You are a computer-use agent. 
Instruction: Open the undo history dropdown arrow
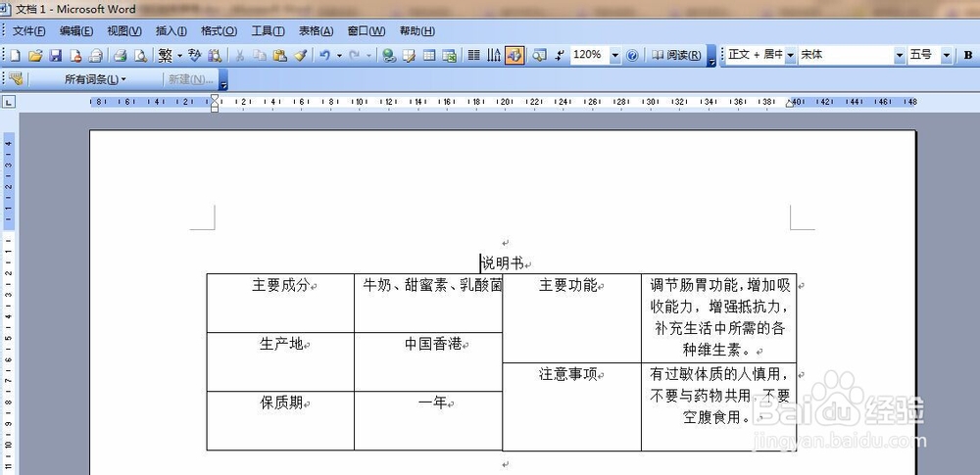(339, 56)
